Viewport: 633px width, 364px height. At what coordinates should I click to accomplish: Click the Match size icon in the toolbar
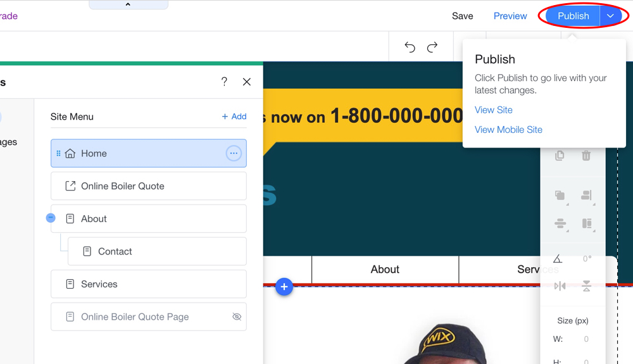pyautogui.click(x=587, y=223)
